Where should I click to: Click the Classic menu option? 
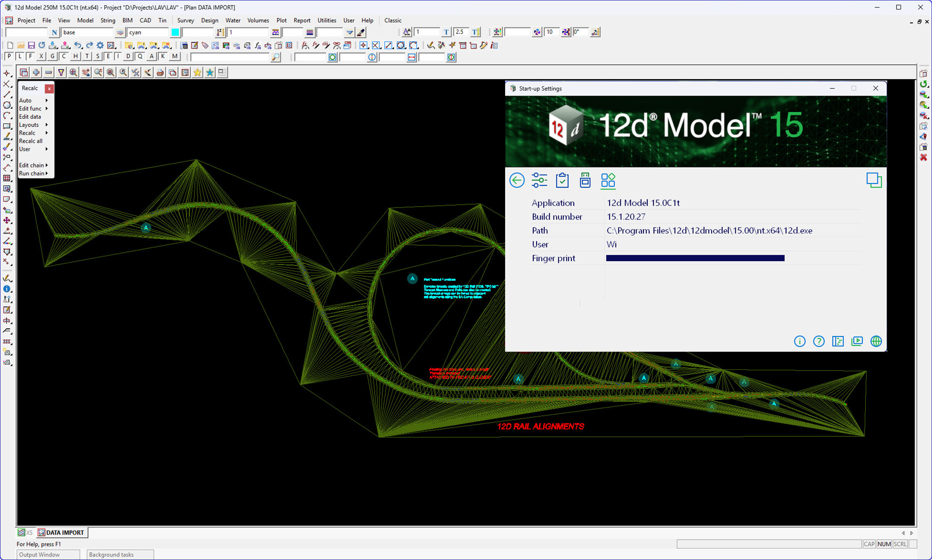pyautogui.click(x=393, y=20)
